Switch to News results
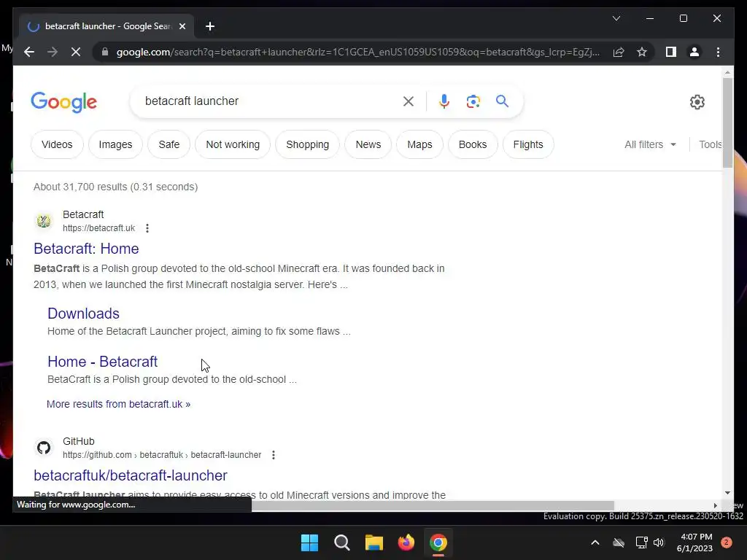747x560 pixels. click(368, 144)
